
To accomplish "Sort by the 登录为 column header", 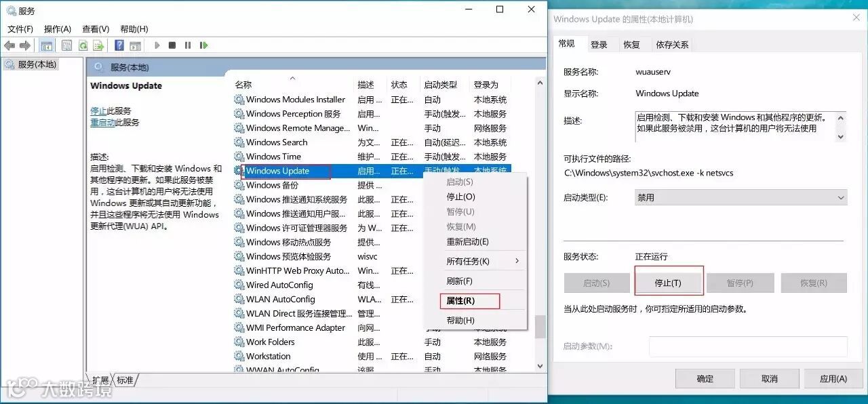I will pos(490,85).
